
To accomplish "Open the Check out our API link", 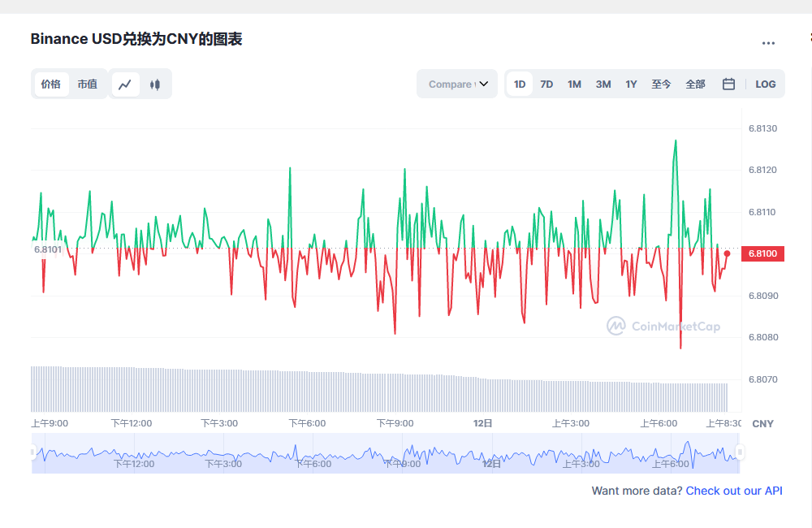I will tap(734, 491).
